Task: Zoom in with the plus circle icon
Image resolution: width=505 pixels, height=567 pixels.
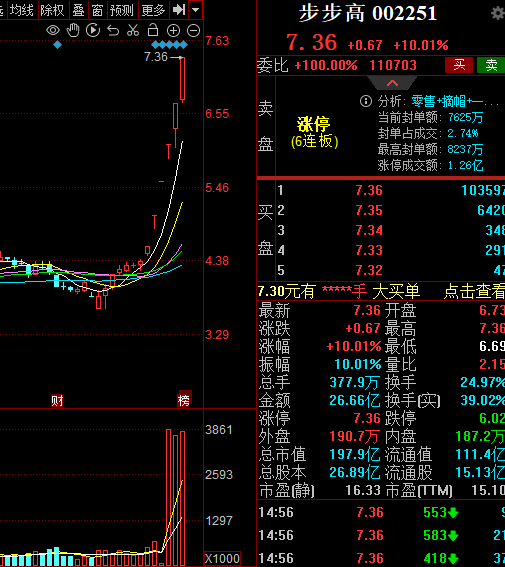Action: (173, 31)
